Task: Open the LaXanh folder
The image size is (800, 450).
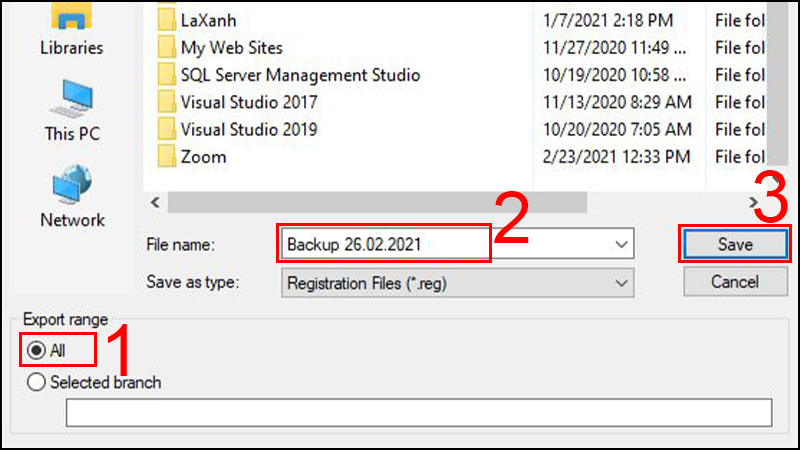Action: point(207,20)
